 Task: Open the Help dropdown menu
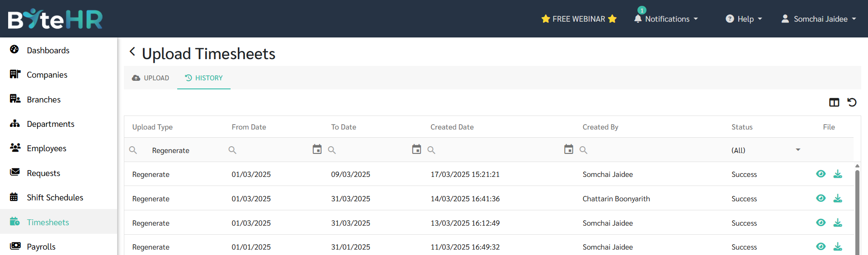coord(744,19)
